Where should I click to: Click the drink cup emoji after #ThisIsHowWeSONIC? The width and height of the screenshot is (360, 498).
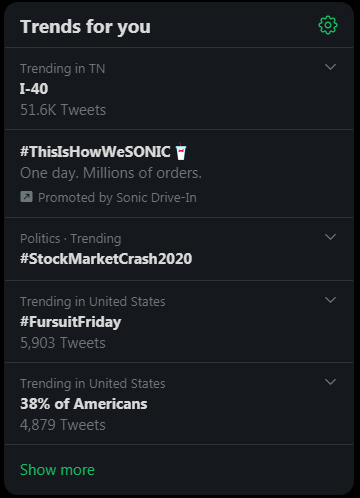point(181,152)
